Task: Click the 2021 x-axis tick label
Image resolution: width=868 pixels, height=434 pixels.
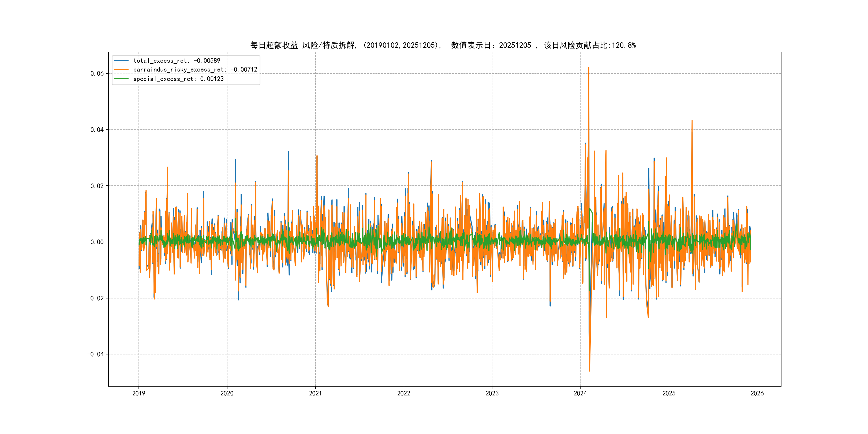Action: click(x=315, y=393)
